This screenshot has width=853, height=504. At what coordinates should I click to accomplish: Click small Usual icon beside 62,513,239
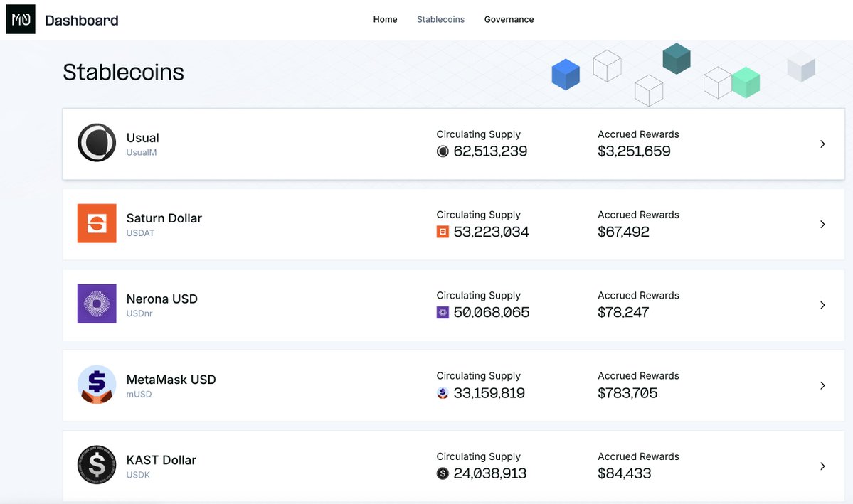(443, 151)
